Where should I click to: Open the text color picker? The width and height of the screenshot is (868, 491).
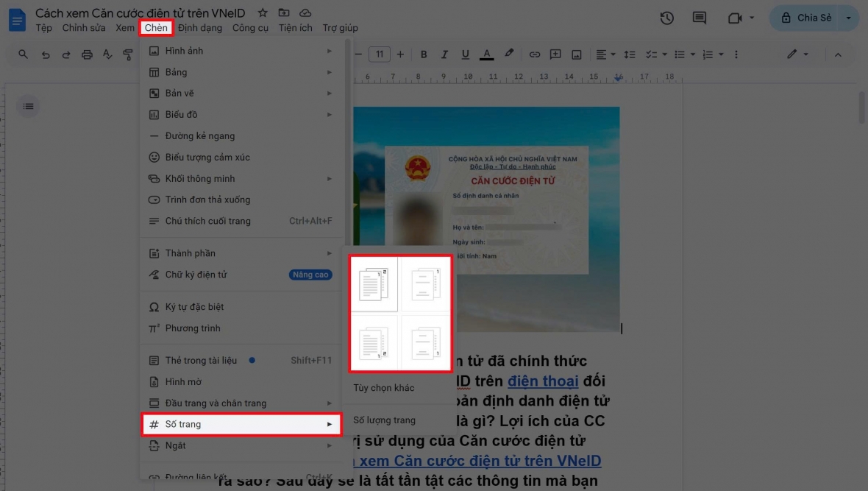pyautogui.click(x=486, y=54)
